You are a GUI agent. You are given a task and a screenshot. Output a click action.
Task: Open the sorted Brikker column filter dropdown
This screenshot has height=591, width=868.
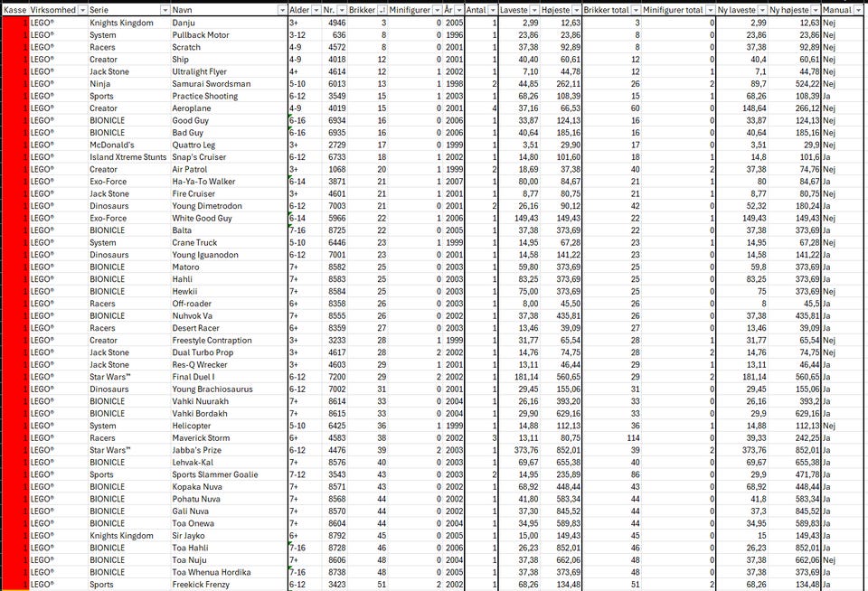pyautogui.click(x=382, y=10)
